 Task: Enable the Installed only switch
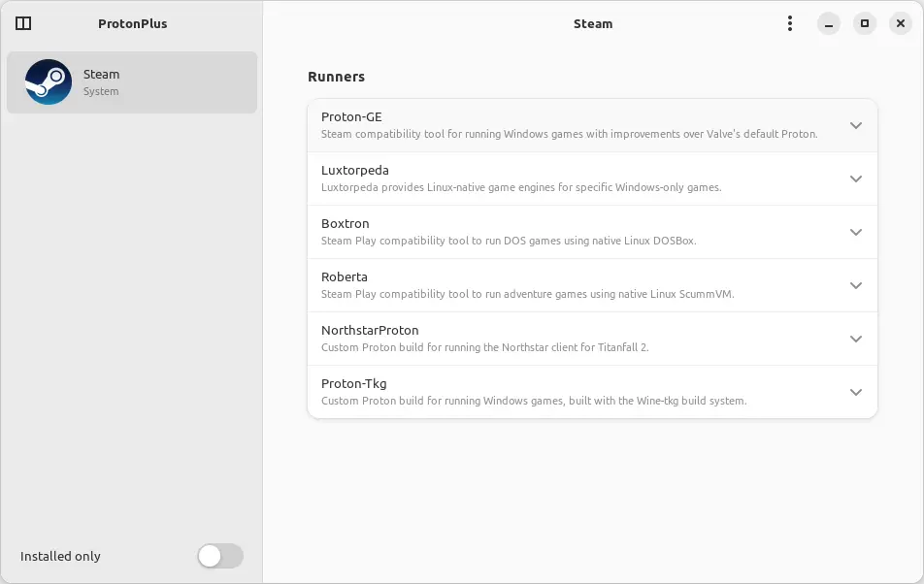(x=220, y=556)
